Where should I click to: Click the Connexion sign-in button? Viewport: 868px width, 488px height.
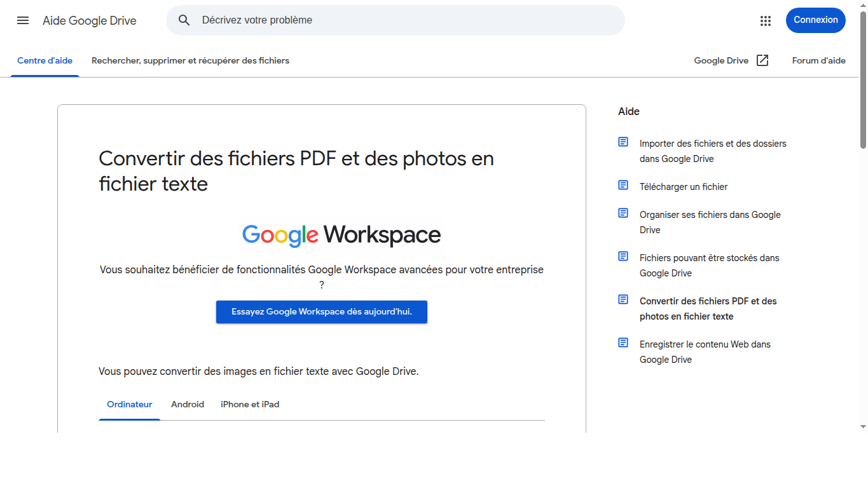click(x=816, y=20)
